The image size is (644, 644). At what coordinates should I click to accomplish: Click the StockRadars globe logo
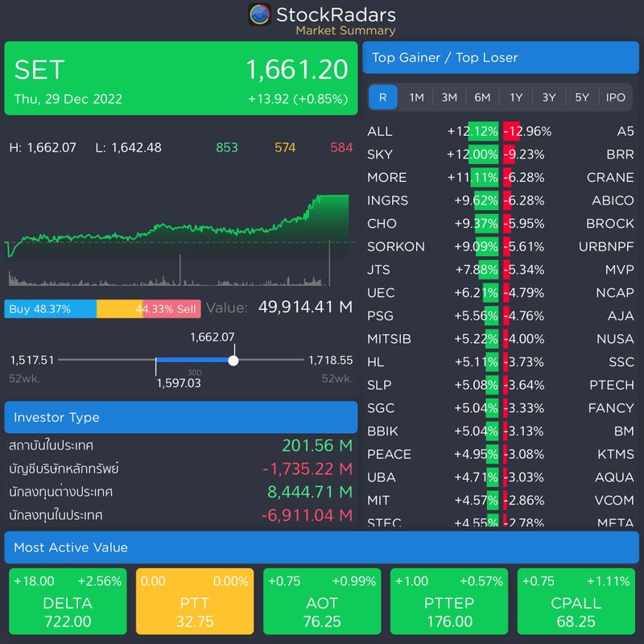tap(259, 14)
